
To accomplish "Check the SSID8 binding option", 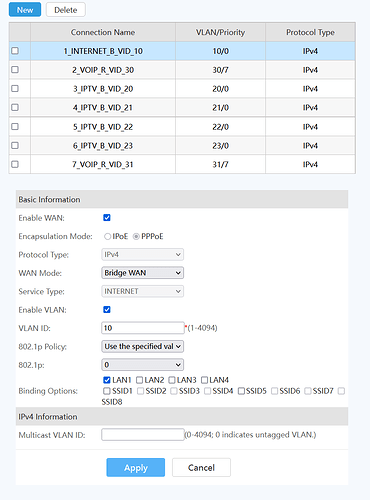I will pyautogui.click(x=341, y=391).
